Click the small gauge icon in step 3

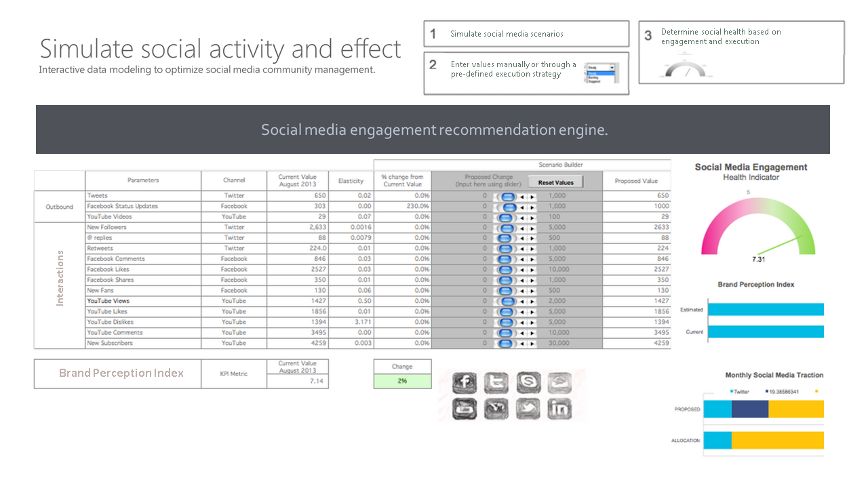685,70
